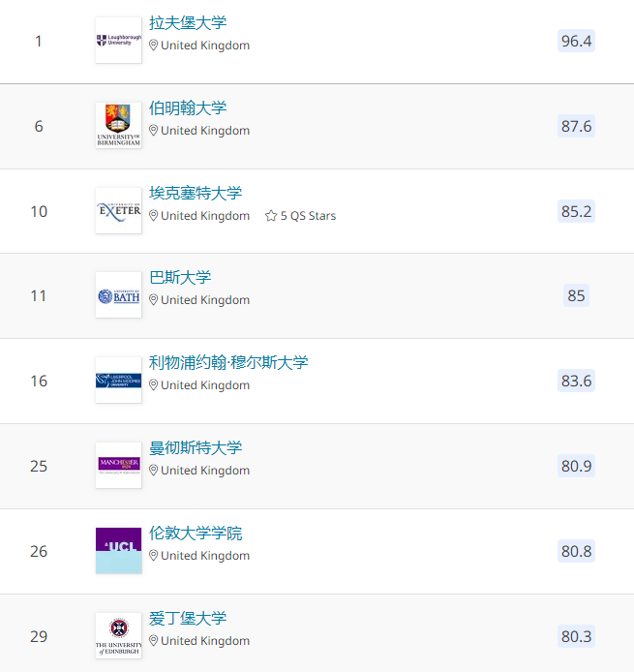Screen dimensions: 634x672
Task: Click the Loughborough University logo
Action: pos(118,41)
